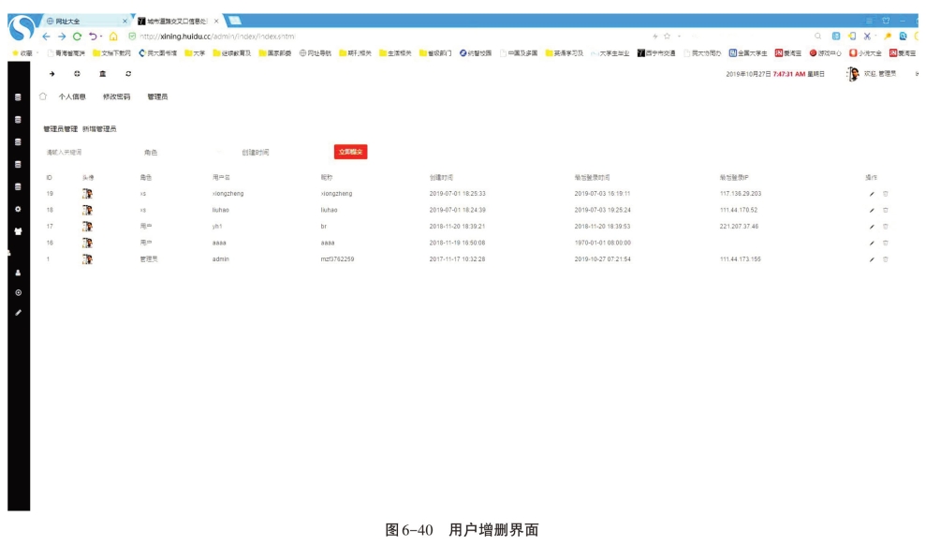Click the nickname cell 'mzf3762259'

[x=337, y=259]
